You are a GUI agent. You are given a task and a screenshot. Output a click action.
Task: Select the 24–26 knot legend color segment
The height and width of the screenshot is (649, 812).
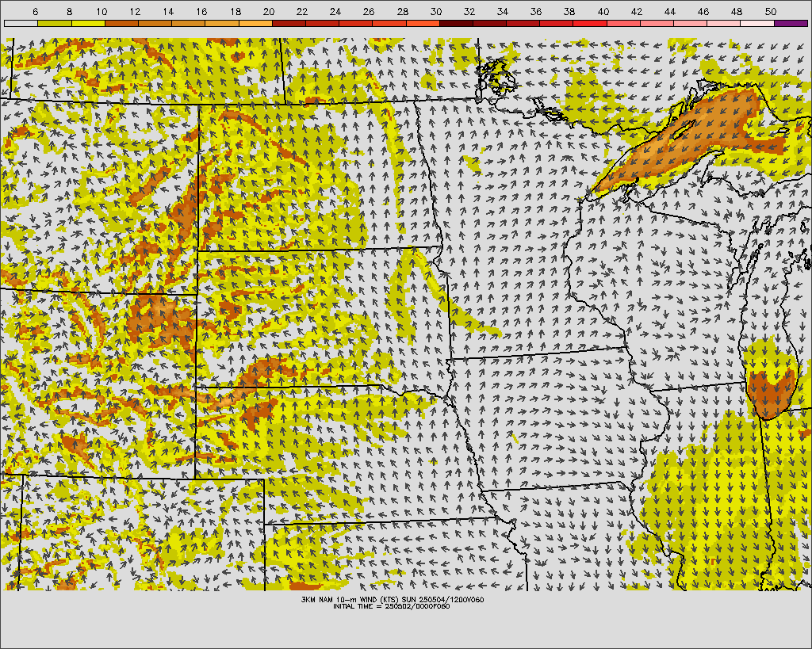coord(356,23)
